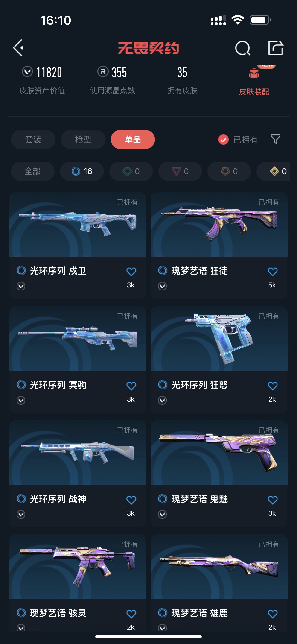Open the 瑰梦艺语 骇灵 skin thumbnail

[78, 566]
